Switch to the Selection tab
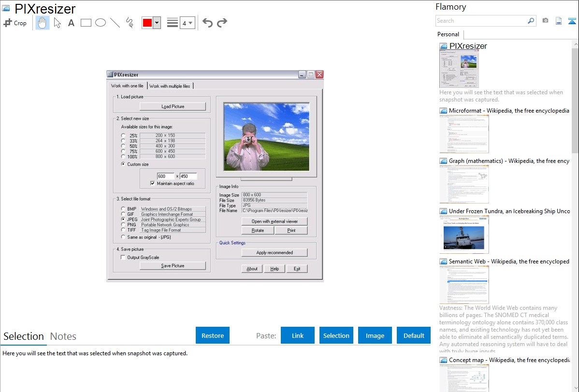Screen dimensions: 579x392 (24, 336)
